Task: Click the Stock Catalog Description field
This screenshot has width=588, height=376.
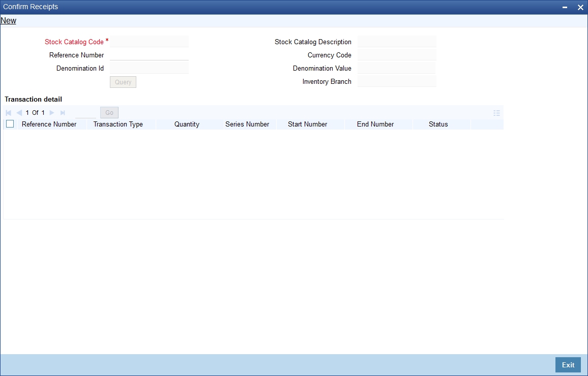Action: click(397, 42)
